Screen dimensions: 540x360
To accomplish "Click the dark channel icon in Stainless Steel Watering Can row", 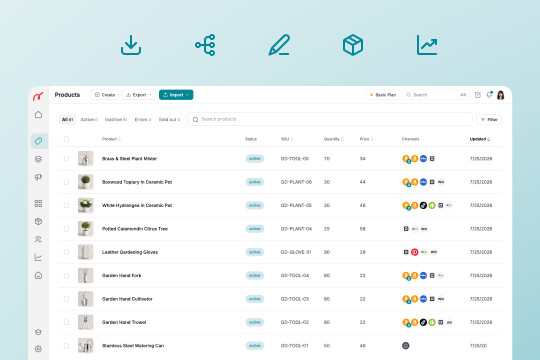I will pos(406,346).
